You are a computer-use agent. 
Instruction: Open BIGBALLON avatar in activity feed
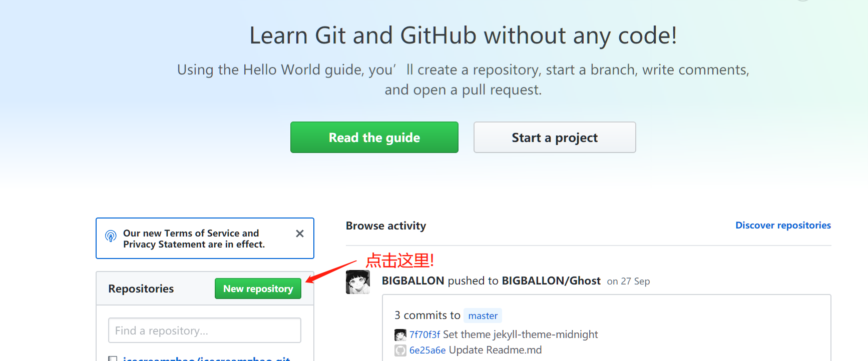tap(358, 282)
